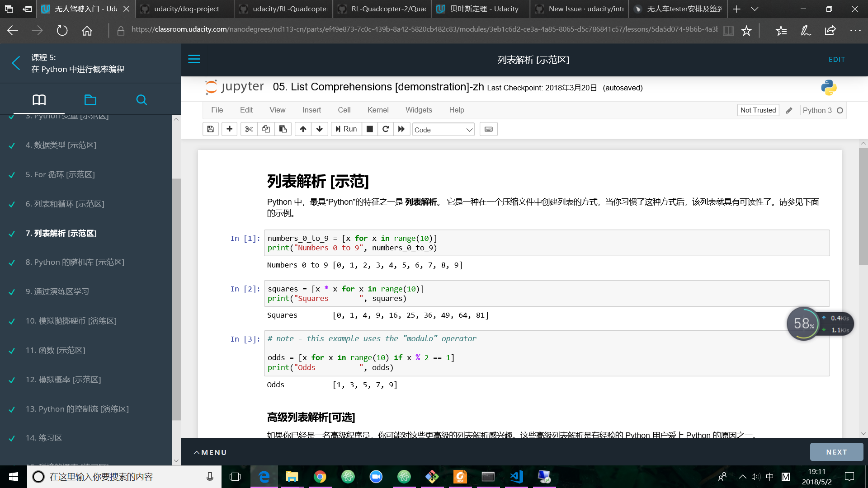
Task: Restart the kernel using the refresh icon
Action: pos(386,129)
